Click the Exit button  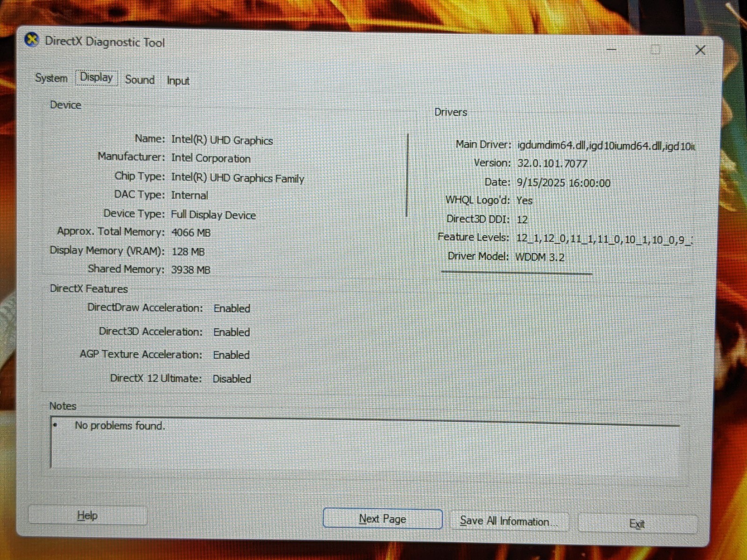coord(637,524)
